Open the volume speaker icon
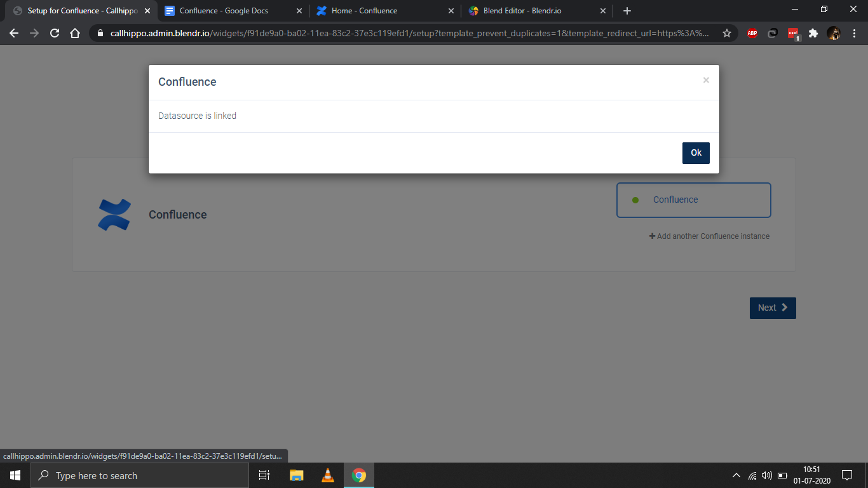The width and height of the screenshot is (868, 488). (767, 475)
